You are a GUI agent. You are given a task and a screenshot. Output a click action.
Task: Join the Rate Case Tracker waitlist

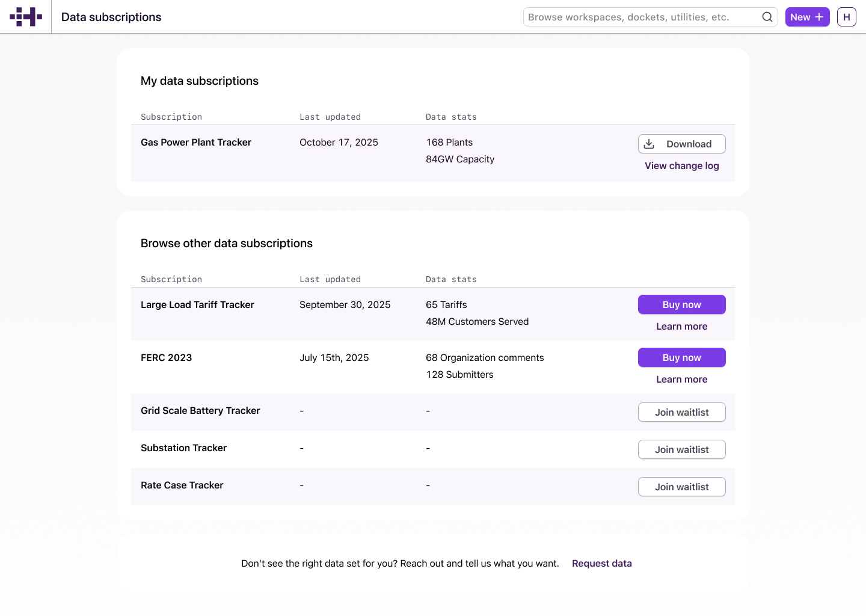tap(681, 487)
